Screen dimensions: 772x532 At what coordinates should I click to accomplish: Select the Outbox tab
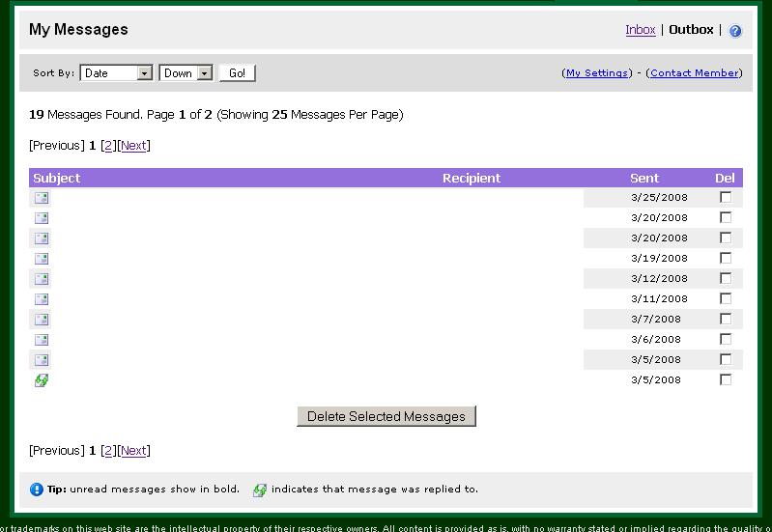coord(691,30)
